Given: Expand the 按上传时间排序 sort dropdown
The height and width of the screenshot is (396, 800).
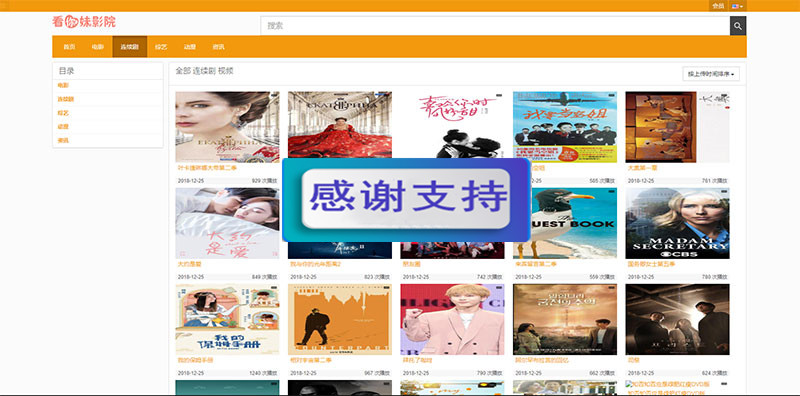Looking at the screenshot, I should pyautogui.click(x=711, y=74).
